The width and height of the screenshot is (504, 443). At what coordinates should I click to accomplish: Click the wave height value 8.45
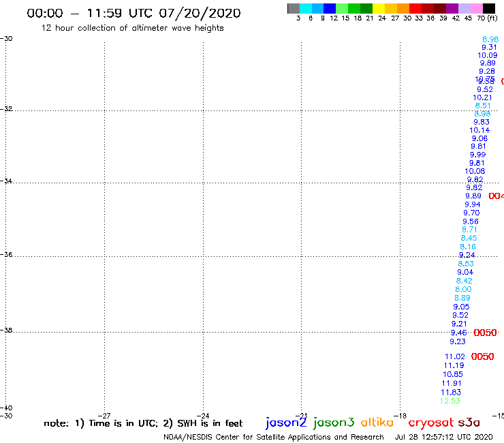(469, 238)
